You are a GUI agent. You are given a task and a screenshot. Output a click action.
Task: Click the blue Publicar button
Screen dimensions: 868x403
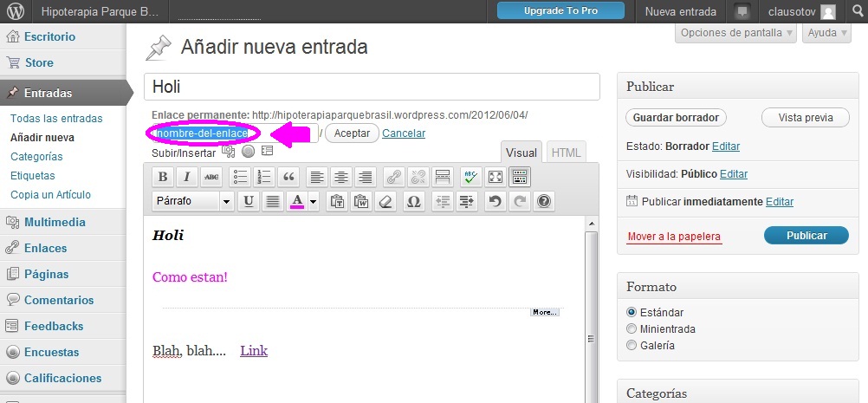[806, 236]
